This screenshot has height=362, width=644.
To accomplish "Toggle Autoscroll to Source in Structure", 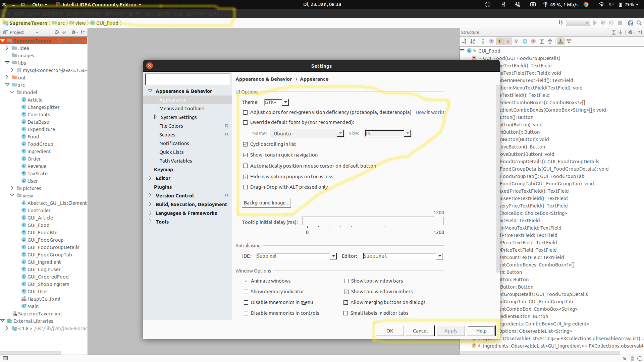I will (560, 41).
